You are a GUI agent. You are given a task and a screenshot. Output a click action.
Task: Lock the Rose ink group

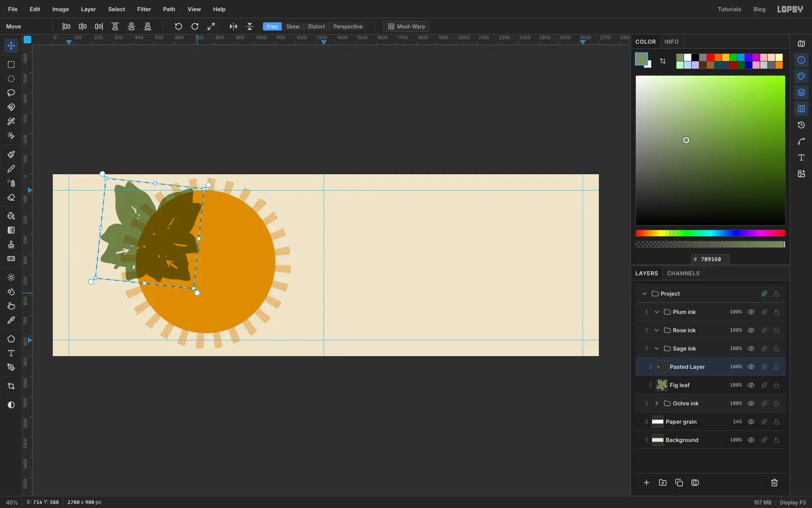point(776,330)
